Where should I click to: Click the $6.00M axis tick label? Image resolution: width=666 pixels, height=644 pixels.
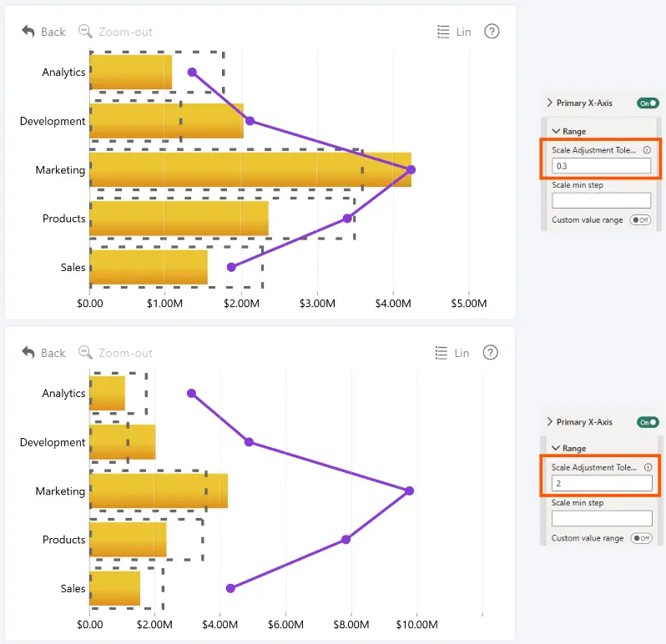point(285,625)
